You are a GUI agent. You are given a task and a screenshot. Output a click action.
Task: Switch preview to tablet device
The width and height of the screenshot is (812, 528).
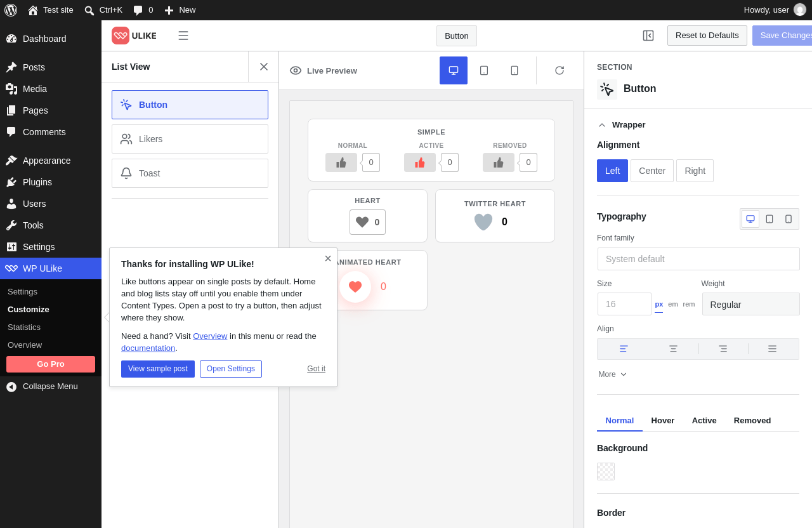coord(484,70)
